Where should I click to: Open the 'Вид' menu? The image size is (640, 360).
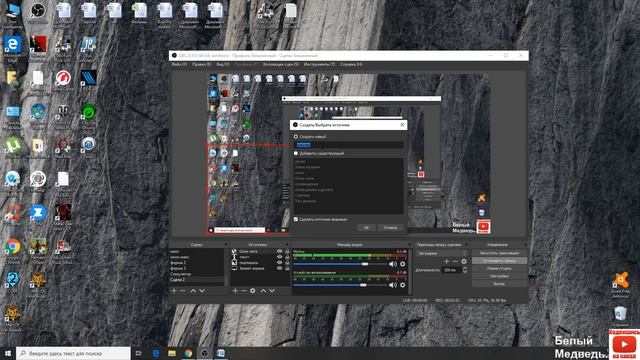coord(222,64)
